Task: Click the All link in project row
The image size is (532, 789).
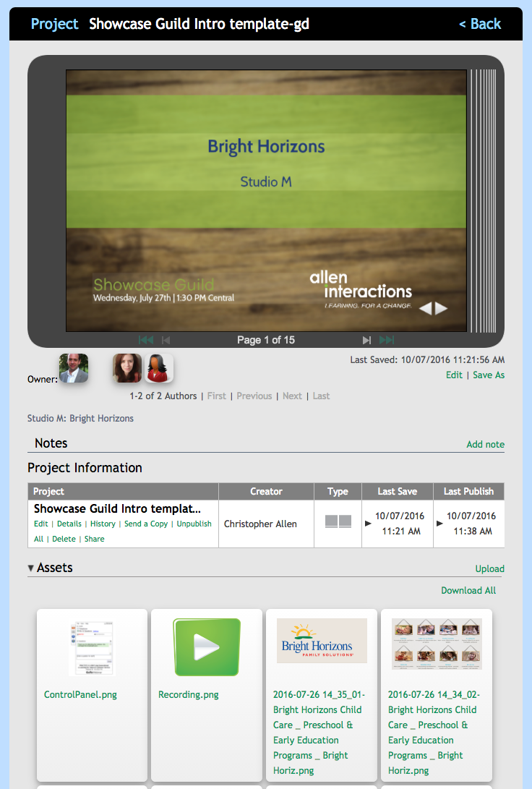Action: click(39, 539)
